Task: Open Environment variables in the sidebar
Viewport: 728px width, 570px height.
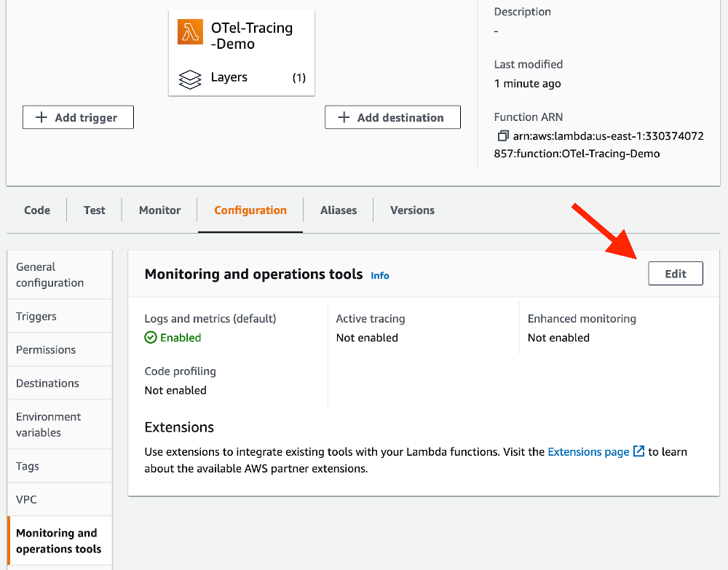Action: click(x=48, y=424)
